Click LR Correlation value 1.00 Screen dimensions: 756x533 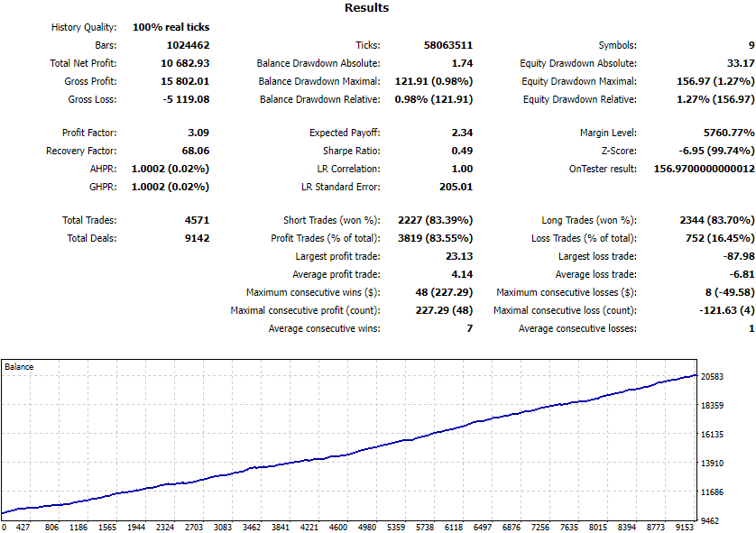pos(463,169)
